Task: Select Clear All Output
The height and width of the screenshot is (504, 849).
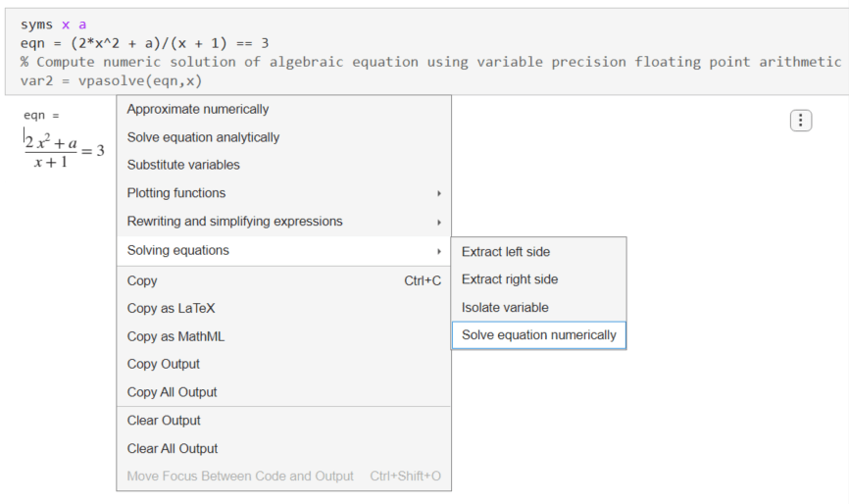Action: pos(173,448)
